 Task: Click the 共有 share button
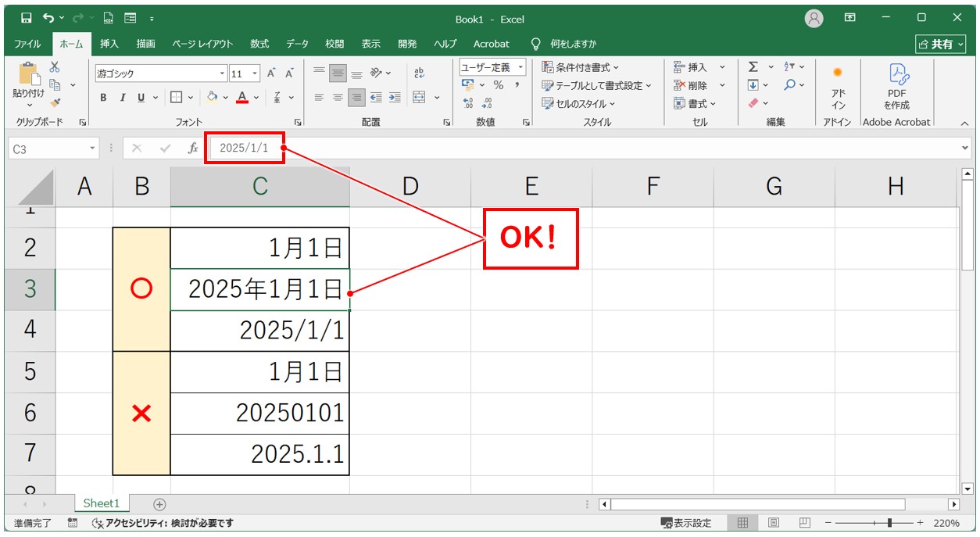click(941, 45)
